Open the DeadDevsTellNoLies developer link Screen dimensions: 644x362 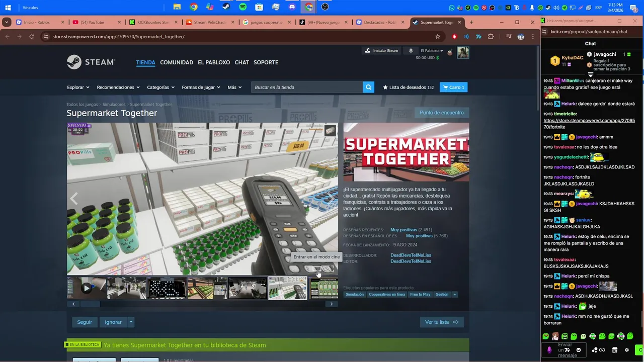pyautogui.click(x=411, y=255)
